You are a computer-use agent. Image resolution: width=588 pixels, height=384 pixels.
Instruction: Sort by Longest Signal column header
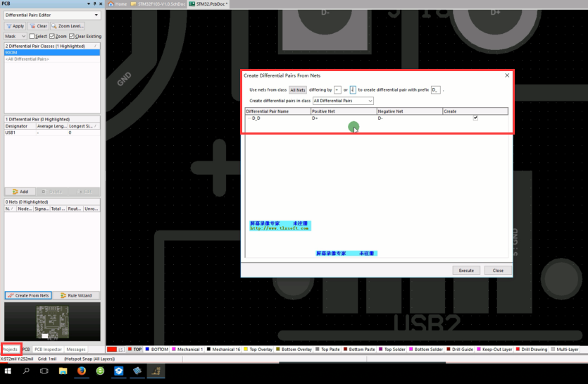(x=84, y=126)
